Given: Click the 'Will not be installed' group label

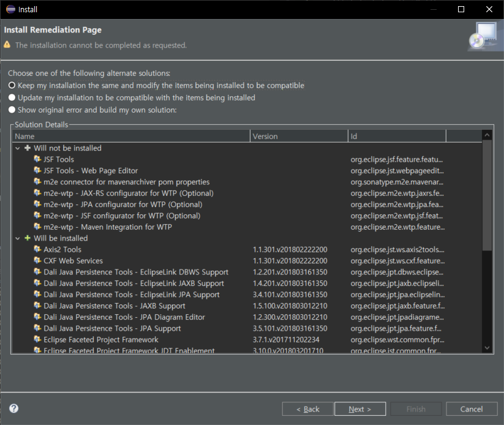Looking at the screenshot, I should coord(67,148).
